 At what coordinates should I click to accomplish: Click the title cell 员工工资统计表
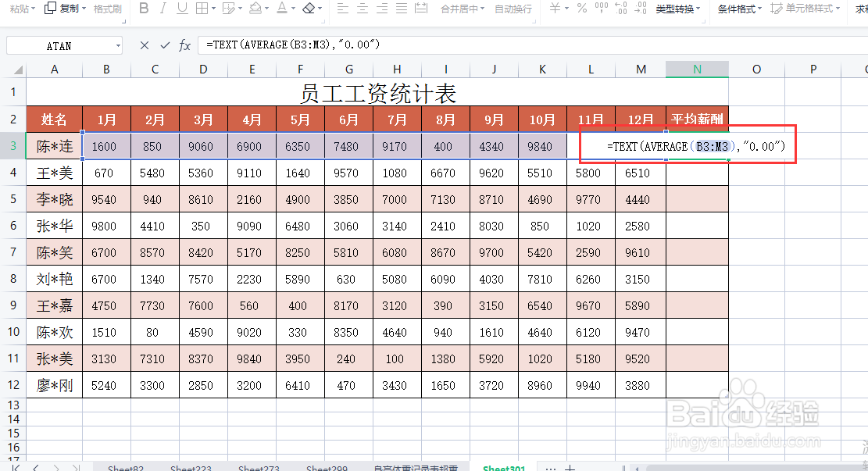click(x=377, y=93)
